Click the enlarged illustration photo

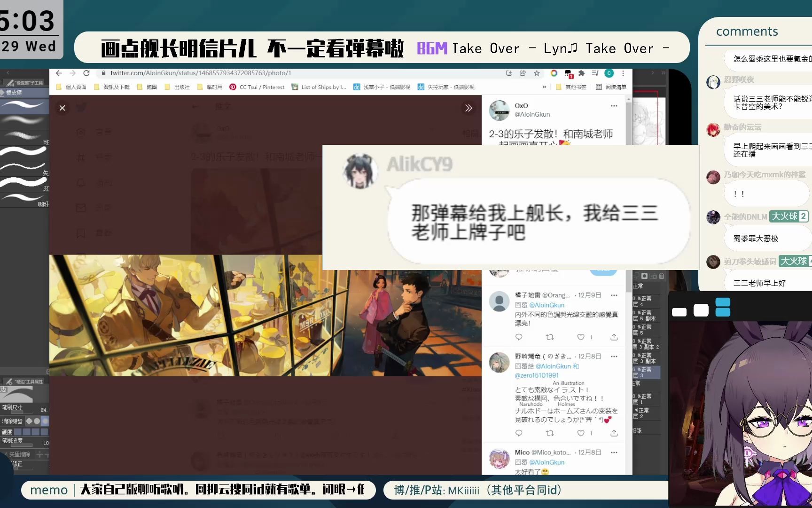(265, 316)
